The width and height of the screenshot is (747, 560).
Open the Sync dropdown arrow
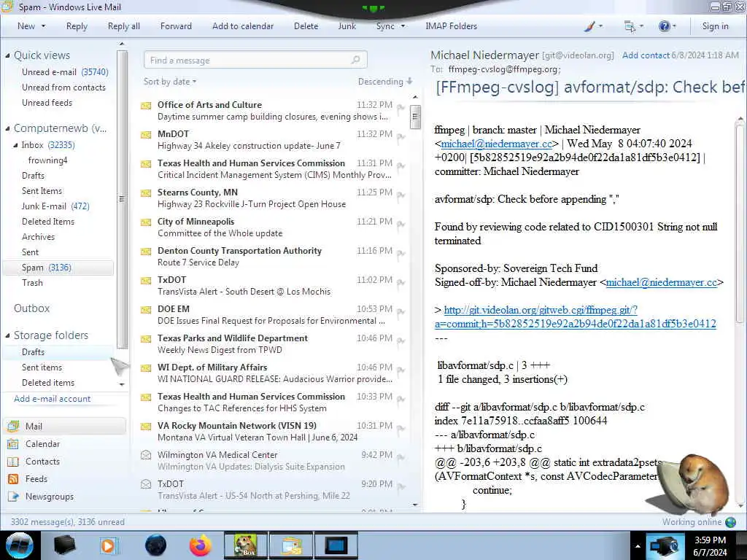(x=403, y=26)
